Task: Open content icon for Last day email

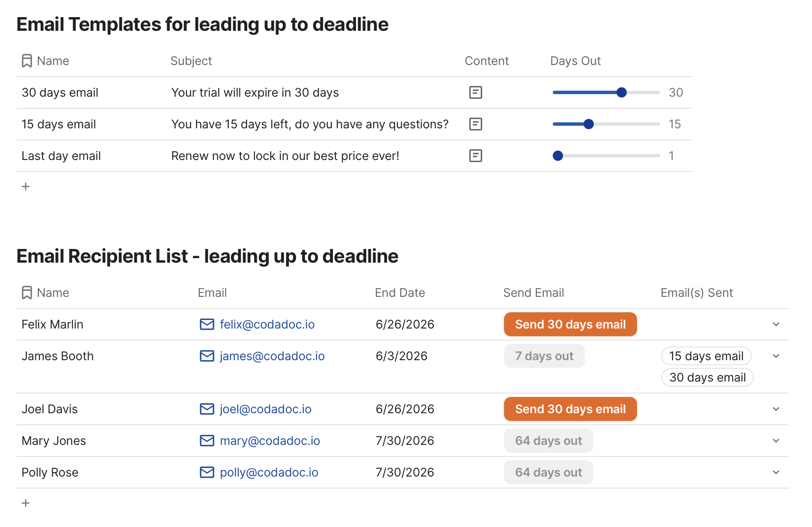Action: (x=475, y=156)
